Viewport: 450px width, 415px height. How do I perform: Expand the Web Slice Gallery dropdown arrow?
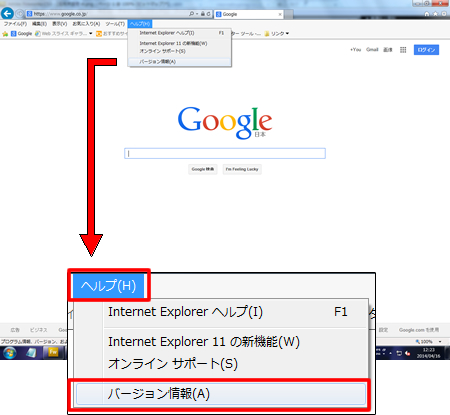pos(90,34)
